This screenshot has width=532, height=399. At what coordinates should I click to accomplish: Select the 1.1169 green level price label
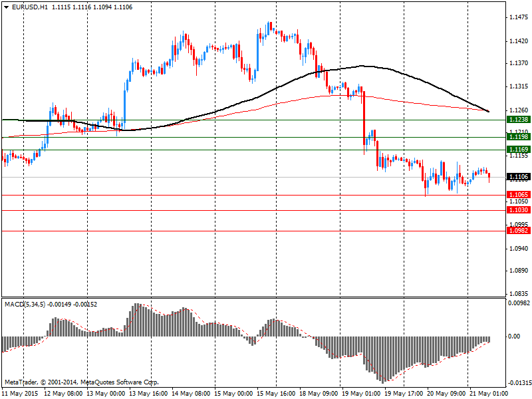click(x=518, y=149)
